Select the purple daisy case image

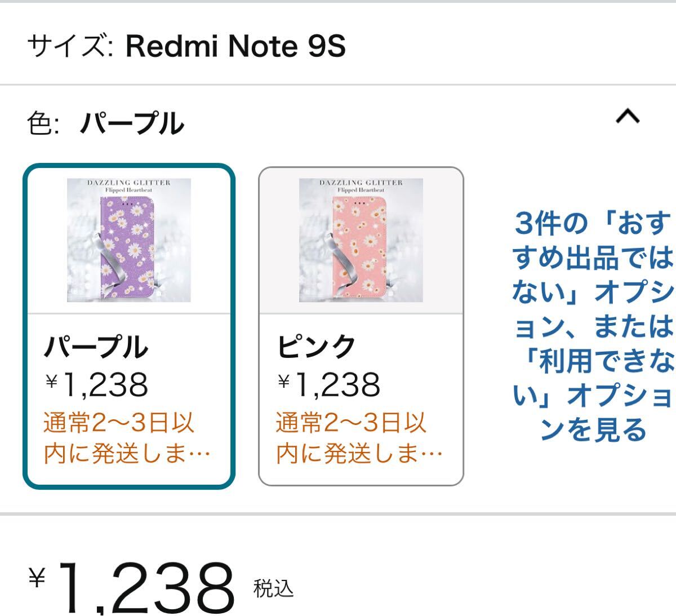129,241
